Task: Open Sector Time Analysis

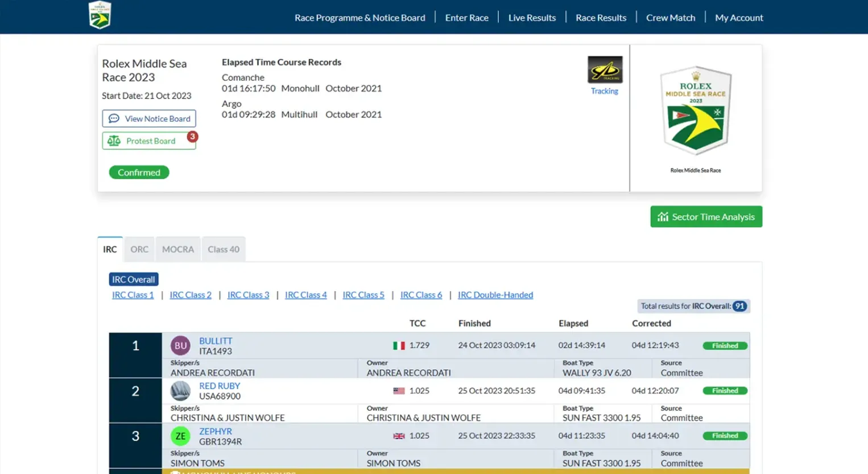Action: point(706,217)
